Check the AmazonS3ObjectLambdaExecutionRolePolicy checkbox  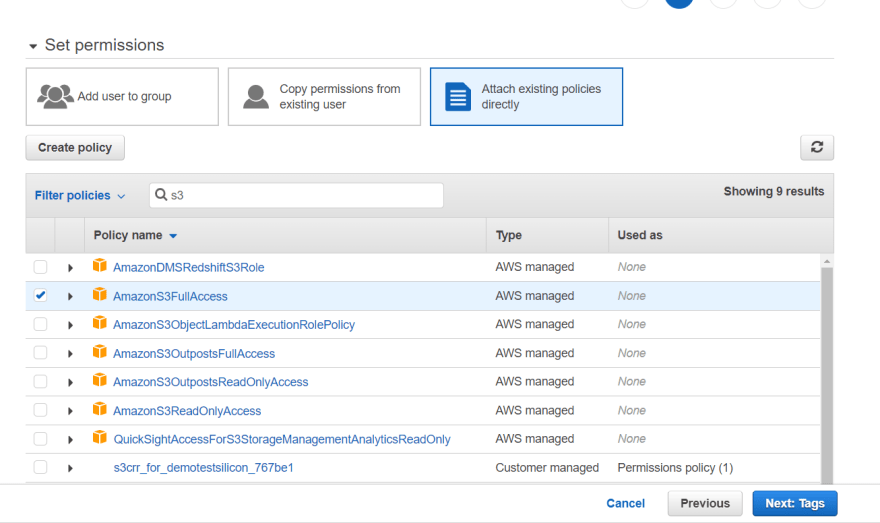pos(40,324)
